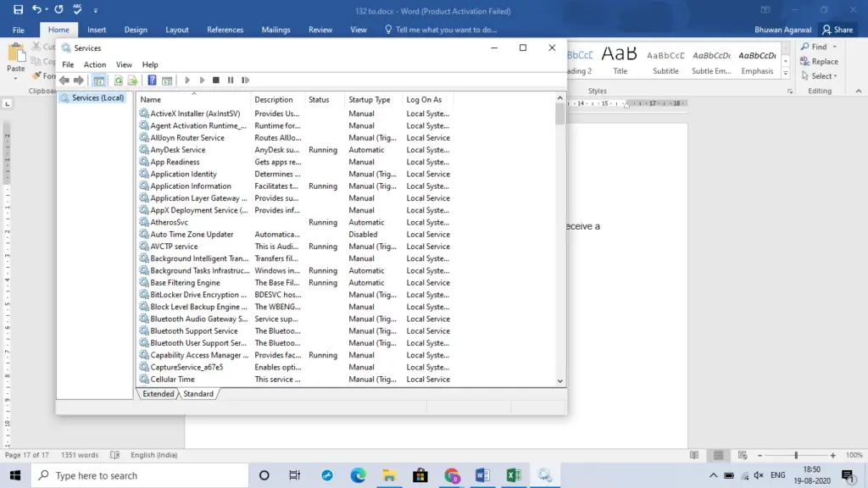The image size is (868, 488).
Task: Click the Redo icon in Word title bar
Action: (x=58, y=9)
